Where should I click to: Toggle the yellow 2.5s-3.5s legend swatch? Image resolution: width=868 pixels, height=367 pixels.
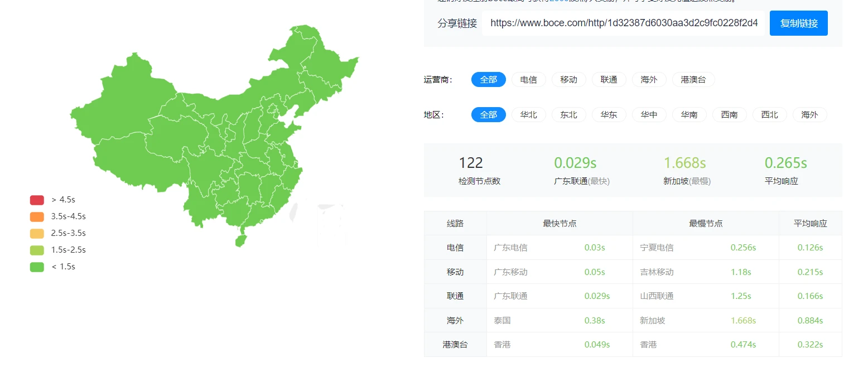point(37,233)
